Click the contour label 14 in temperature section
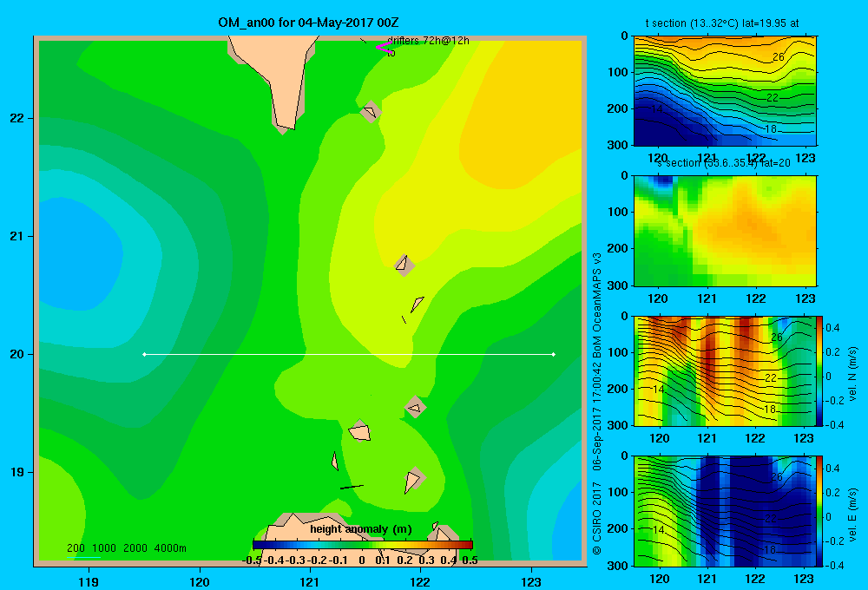 [x=656, y=109]
